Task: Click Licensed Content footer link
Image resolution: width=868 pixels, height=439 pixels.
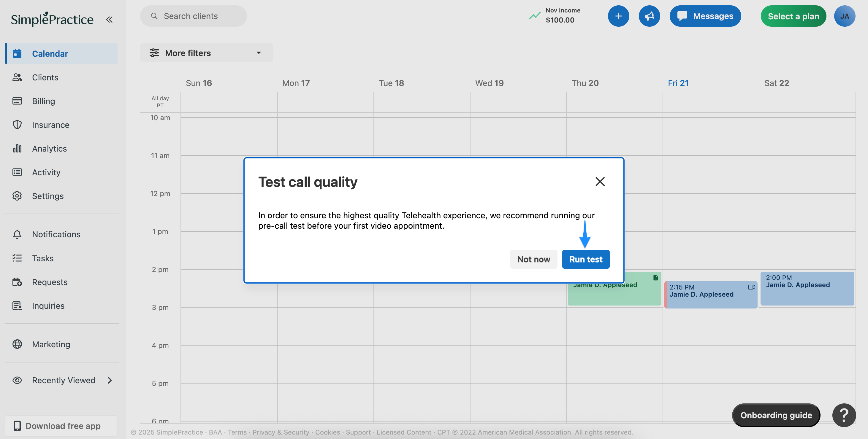Action: [404, 432]
